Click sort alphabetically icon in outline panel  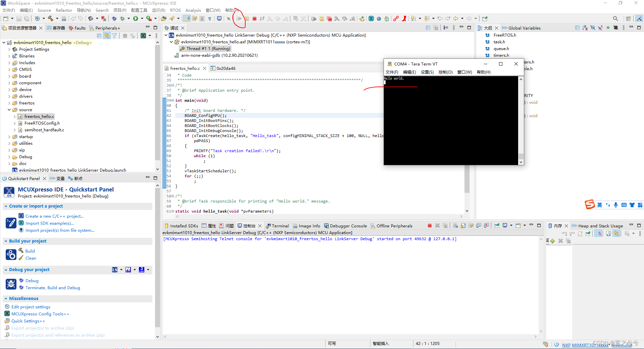click(x=585, y=28)
